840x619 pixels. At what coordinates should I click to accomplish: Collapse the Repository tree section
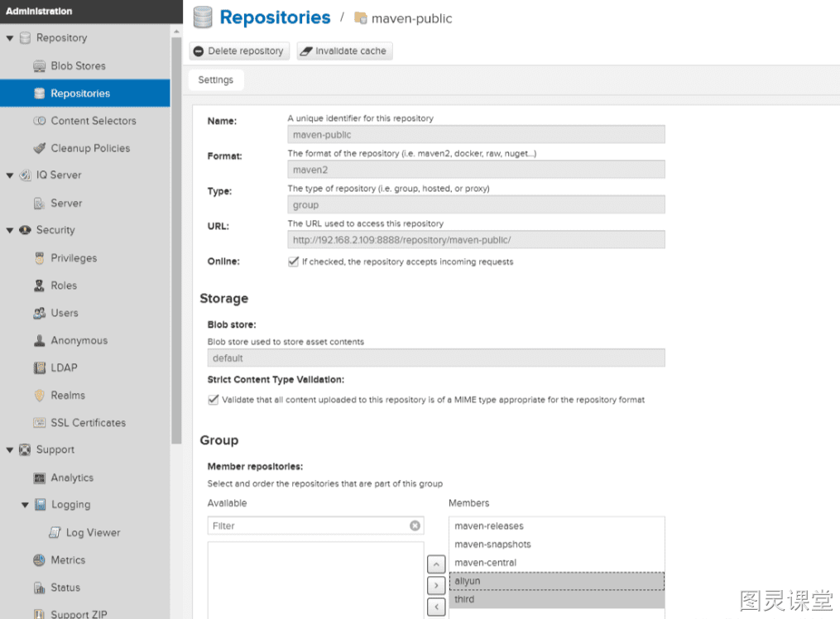[10, 38]
